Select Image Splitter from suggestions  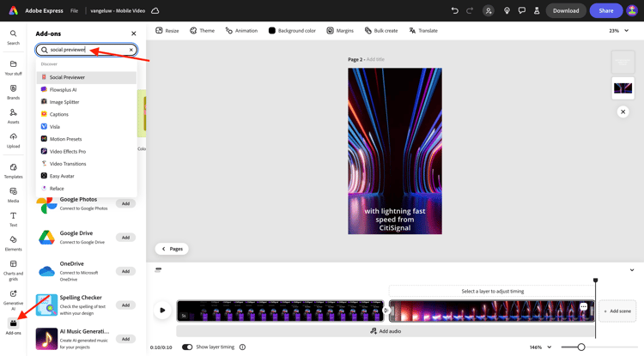pyautogui.click(x=86, y=102)
